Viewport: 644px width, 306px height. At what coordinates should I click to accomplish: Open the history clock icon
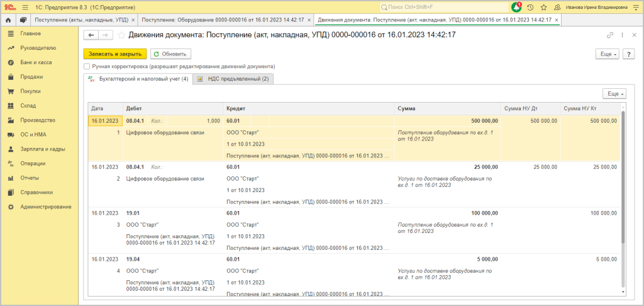[530, 8]
